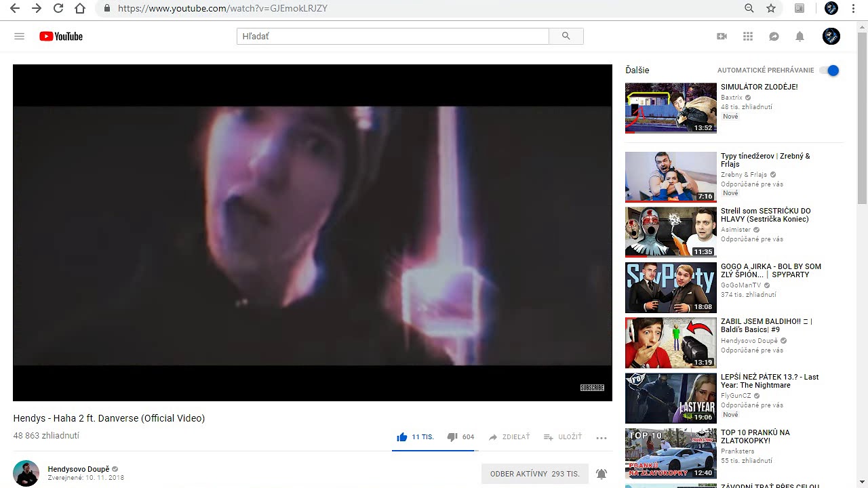Open the GoGoManTV channel link

pos(741,285)
